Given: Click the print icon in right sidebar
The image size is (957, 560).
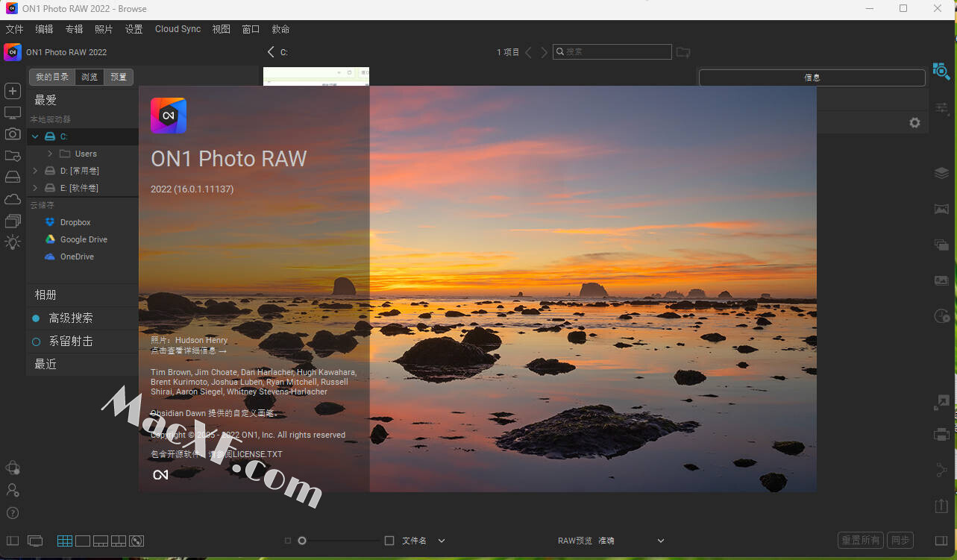Looking at the screenshot, I should pos(941,434).
